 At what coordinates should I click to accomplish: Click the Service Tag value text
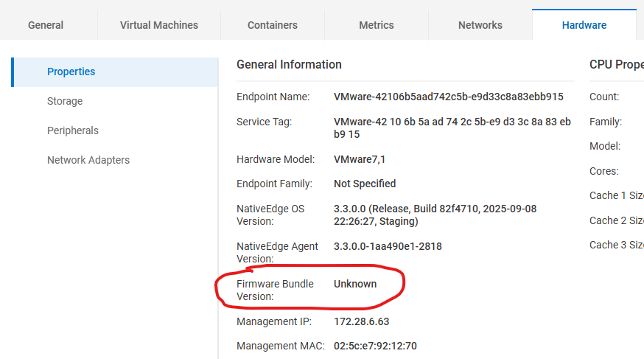pos(452,128)
